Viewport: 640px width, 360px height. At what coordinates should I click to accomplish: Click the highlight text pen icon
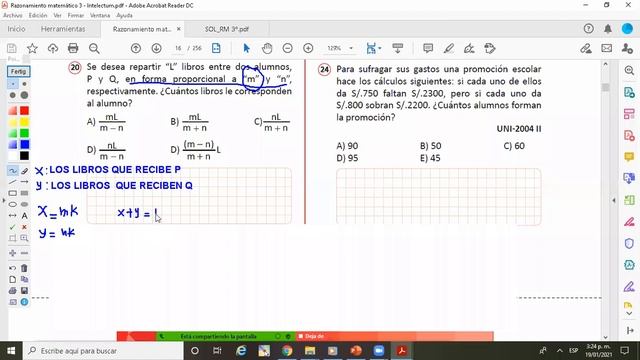click(449, 49)
